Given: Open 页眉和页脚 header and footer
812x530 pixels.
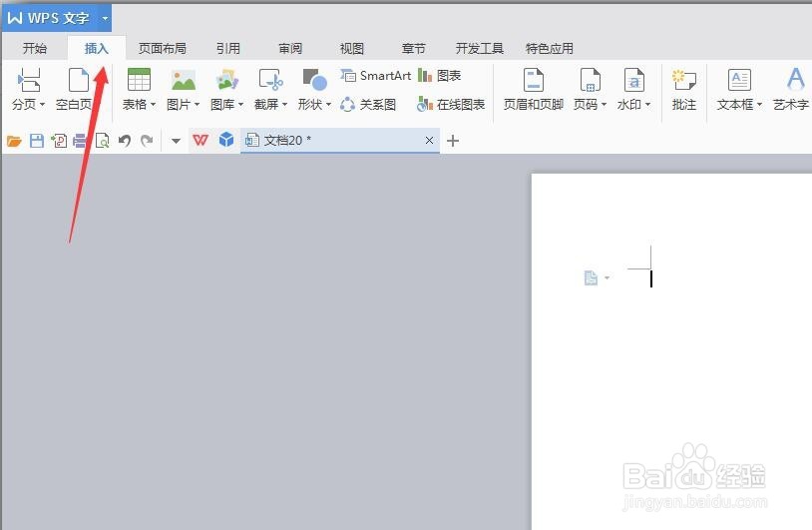Looking at the screenshot, I should click(534, 89).
